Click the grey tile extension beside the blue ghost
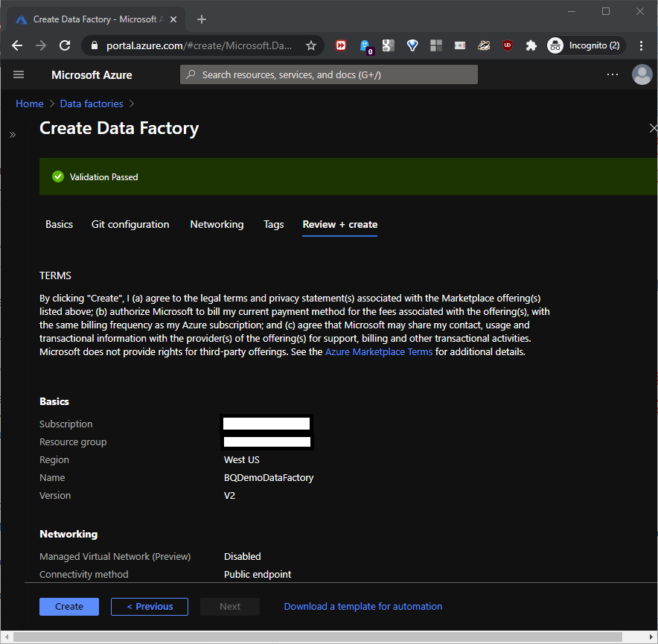This screenshot has height=644, width=658. [388, 45]
